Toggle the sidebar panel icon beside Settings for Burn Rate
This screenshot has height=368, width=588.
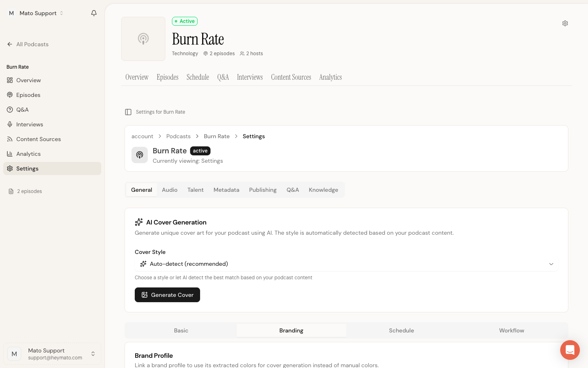128,112
